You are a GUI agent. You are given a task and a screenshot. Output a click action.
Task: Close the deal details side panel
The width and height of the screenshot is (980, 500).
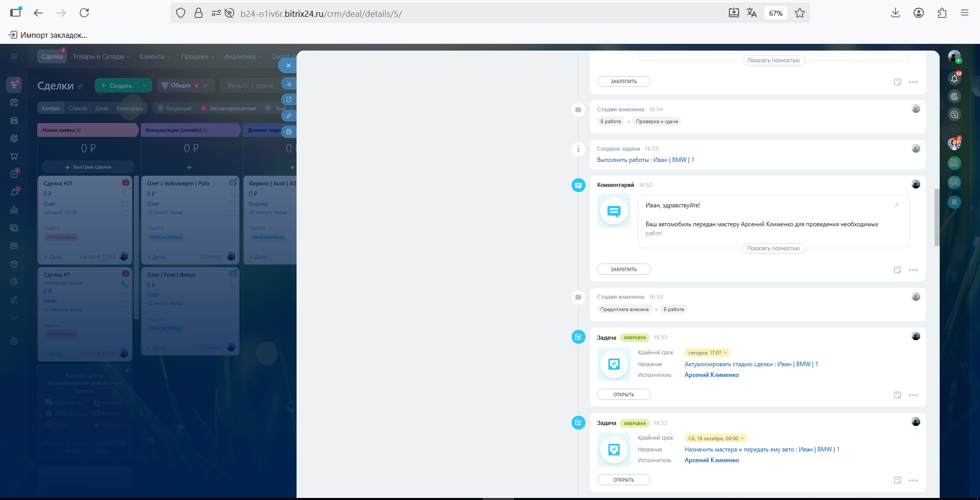[288, 65]
